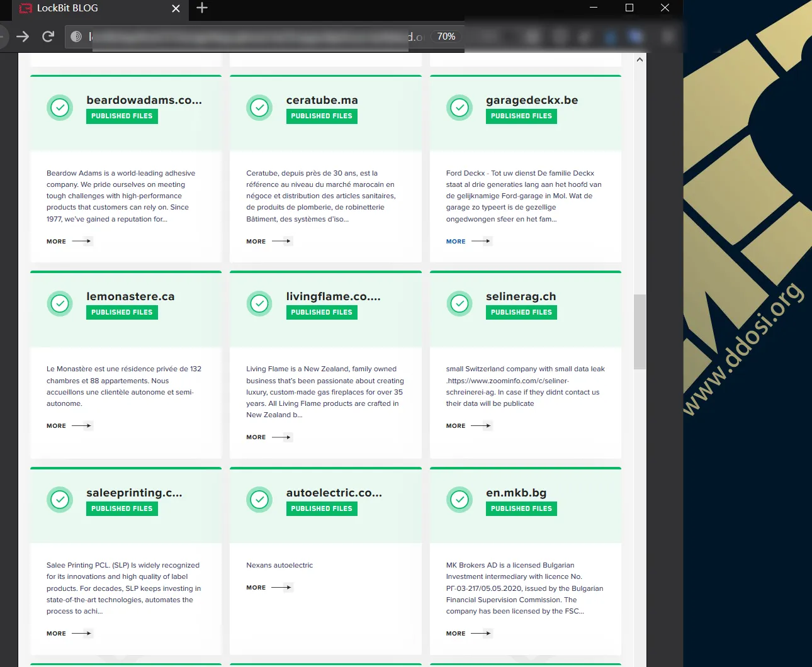Click the Beardow Adams description text
Screen dimensions: 812x667
tap(121, 196)
